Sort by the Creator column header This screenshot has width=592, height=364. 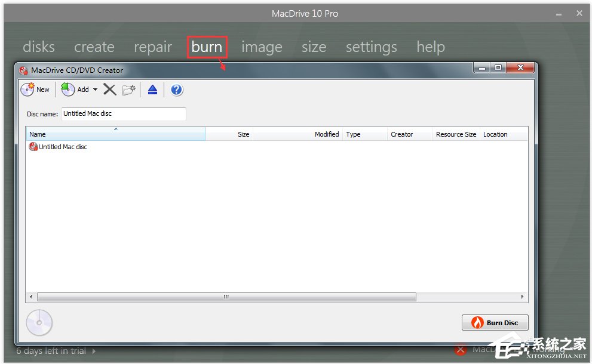pyautogui.click(x=410, y=134)
